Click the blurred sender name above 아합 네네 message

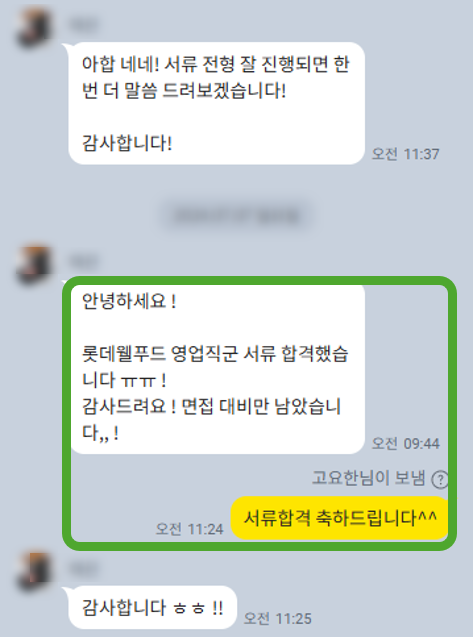click(x=83, y=24)
